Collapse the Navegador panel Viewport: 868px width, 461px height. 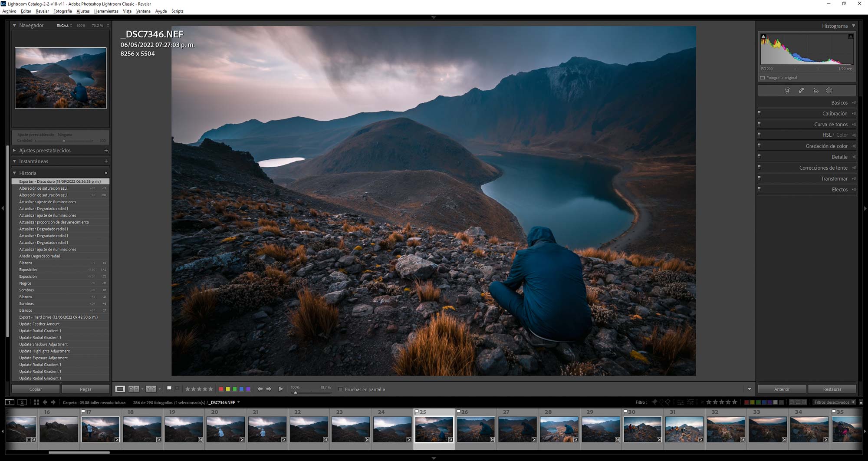14,25
